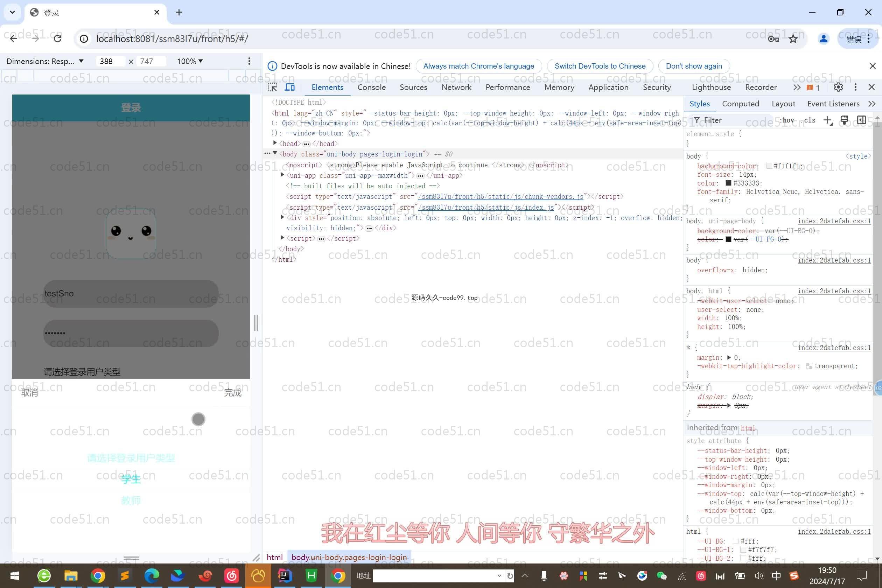This screenshot has height=588, width=882.
Task: Click the #333333 color swatch
Action: click(728, 183)
